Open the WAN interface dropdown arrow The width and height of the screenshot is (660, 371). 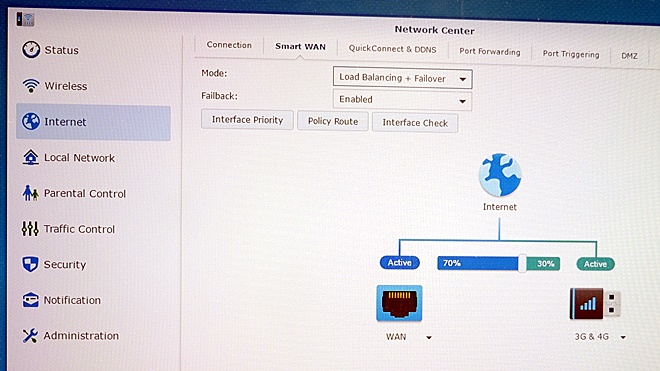(428, 337)
